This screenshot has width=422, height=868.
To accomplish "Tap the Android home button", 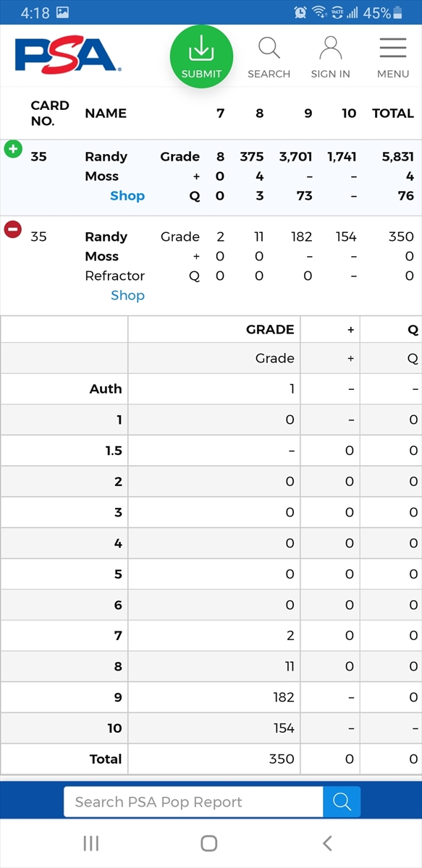I will [209, 843].
